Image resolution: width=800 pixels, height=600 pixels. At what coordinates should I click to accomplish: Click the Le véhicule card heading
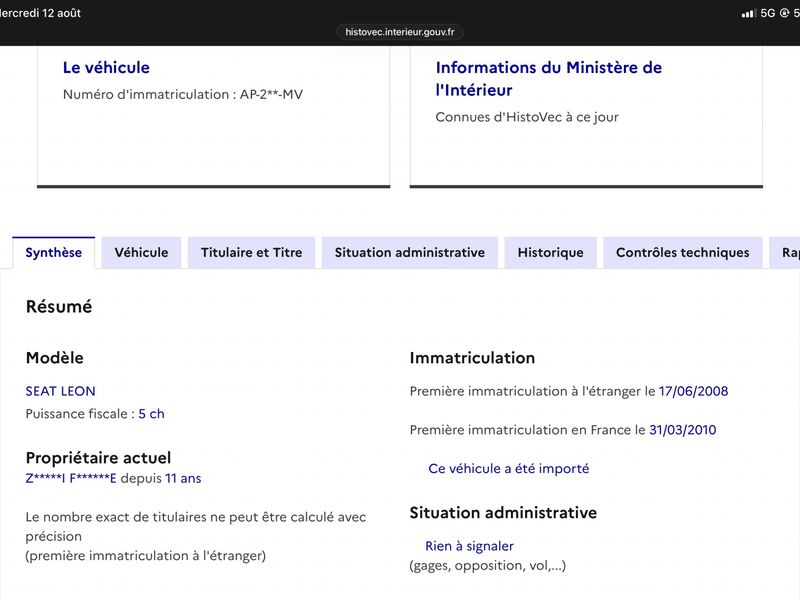coord(106,67)
